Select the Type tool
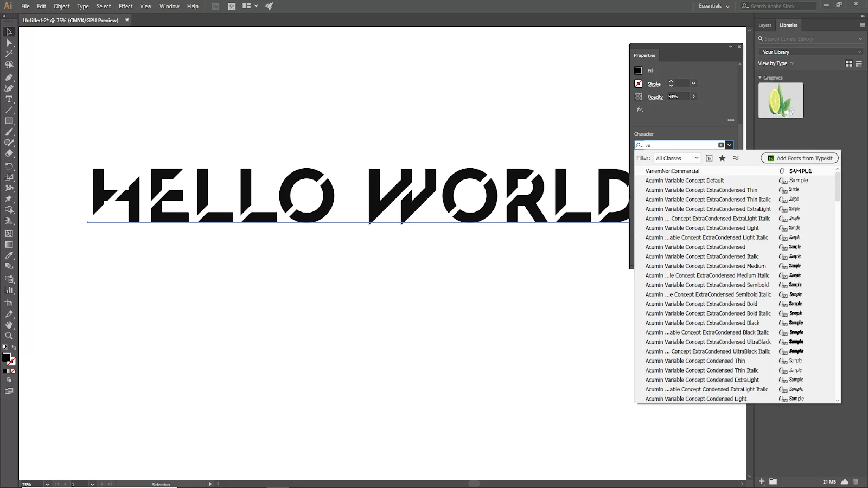This screenshot has height=488, width=868. [9, 99]
